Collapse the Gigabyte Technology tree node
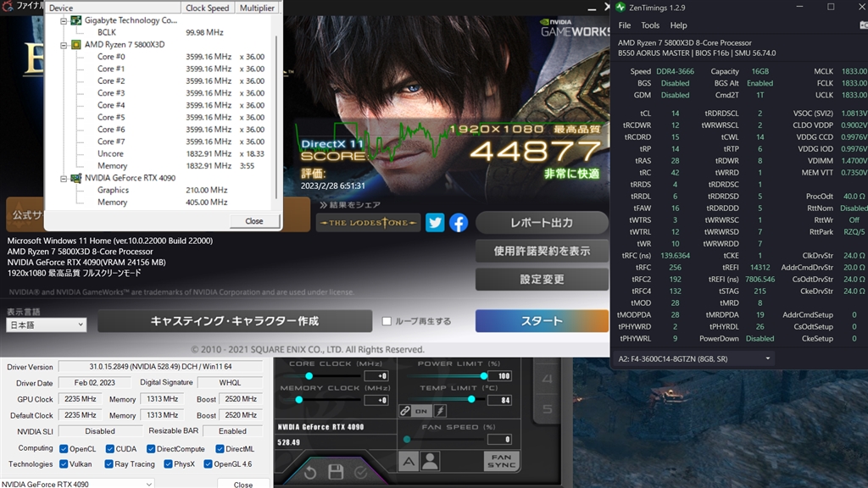 point(64,20)
